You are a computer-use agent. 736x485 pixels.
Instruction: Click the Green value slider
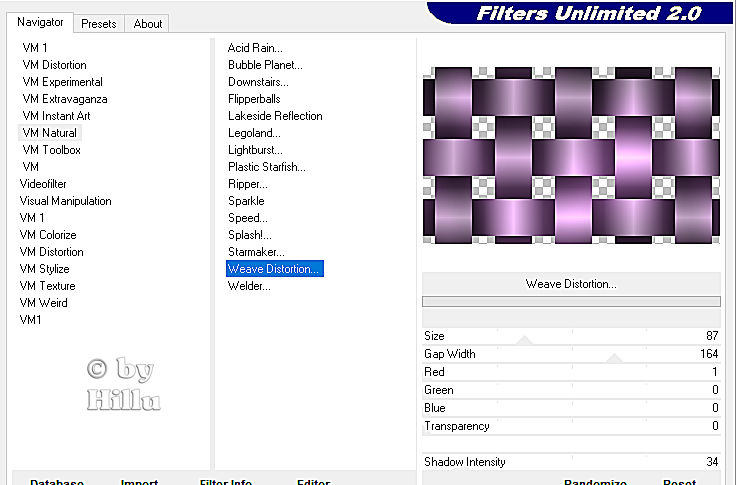[x=571, y=390]
